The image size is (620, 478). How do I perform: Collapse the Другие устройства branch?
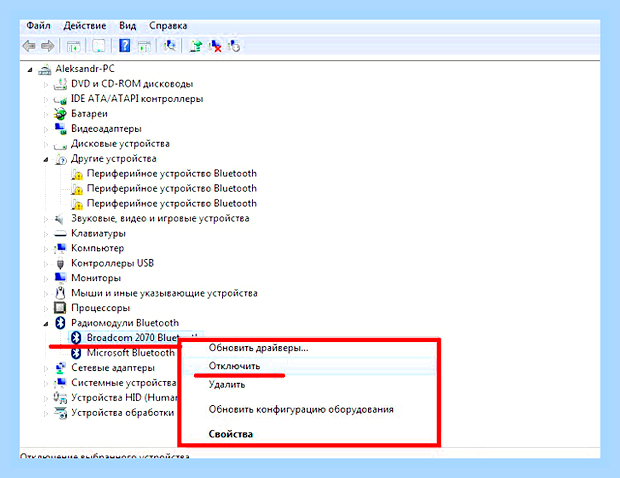(46, 159)
